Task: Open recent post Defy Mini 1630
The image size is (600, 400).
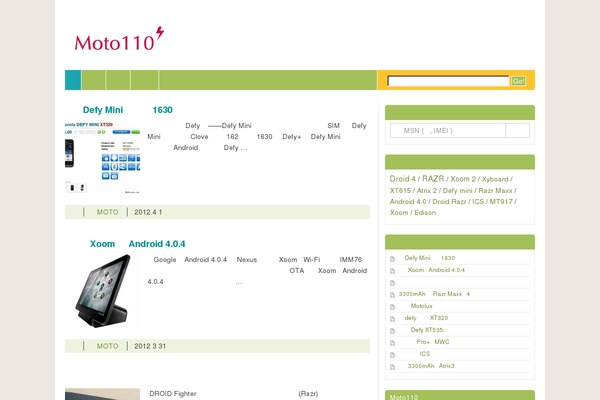Action: tap(430, 258)
